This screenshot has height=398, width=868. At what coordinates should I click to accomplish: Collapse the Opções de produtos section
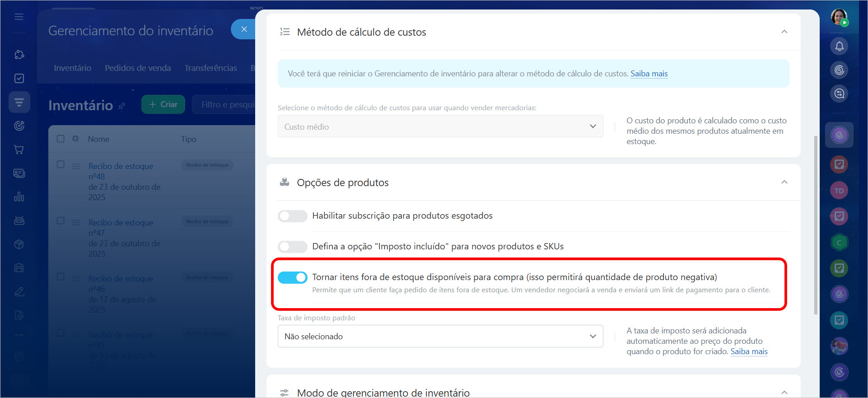tap(784, 182)
